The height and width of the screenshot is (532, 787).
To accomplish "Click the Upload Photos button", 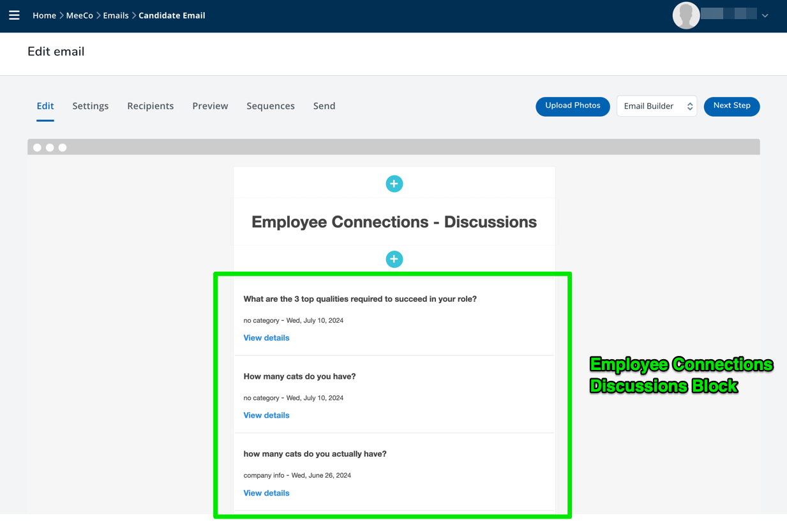I will click(573, 107).
